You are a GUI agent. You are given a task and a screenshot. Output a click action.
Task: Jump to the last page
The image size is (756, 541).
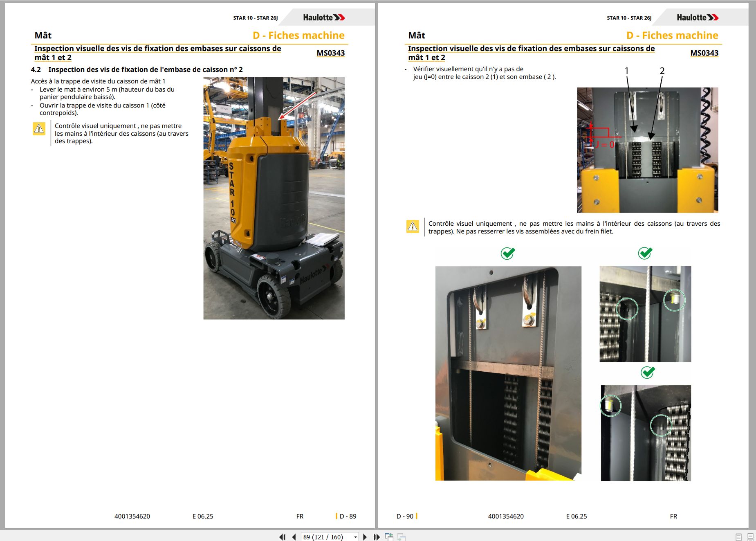[377, 537]
